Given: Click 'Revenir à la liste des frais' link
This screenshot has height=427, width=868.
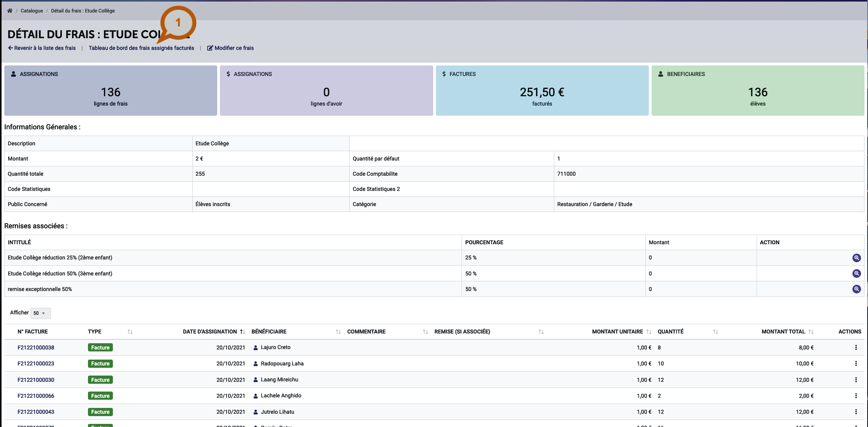Looking at the screenshot, I should 42,48.
